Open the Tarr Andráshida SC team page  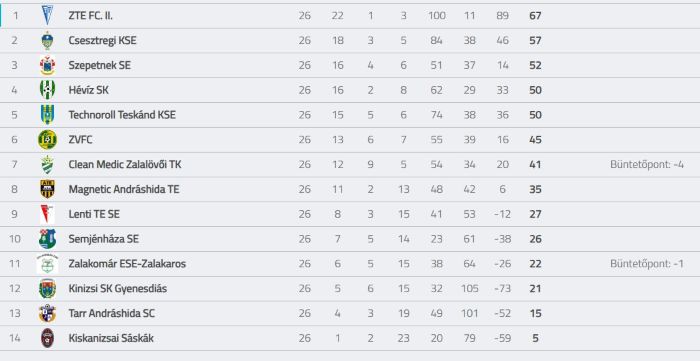(112, 313)
